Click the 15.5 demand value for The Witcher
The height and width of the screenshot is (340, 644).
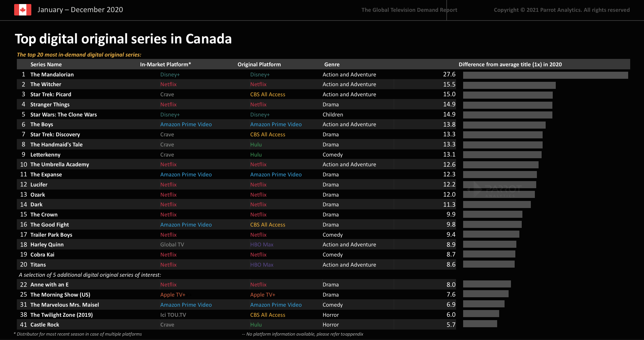(449, 84)
